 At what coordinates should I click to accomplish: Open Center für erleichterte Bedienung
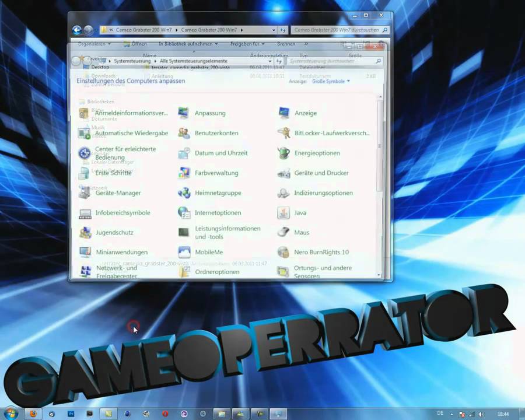[117, 153]
